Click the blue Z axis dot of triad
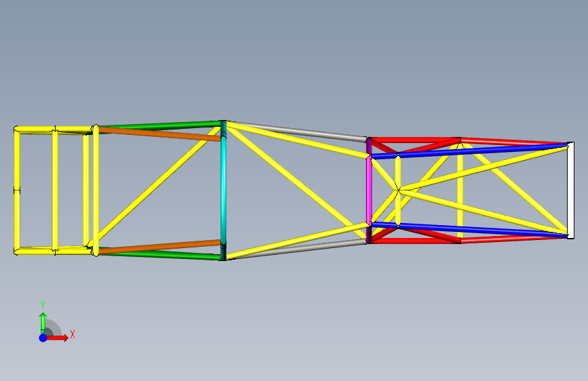Image resolution: width=588 pixels, height=381 pixels. pos(43,338)
